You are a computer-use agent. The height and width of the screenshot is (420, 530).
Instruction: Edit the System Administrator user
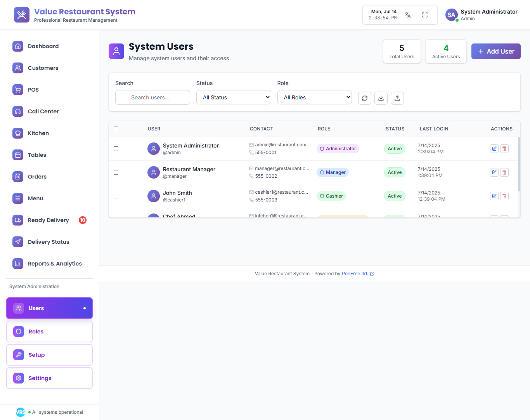pyautogui.click(x=494, y=149)
